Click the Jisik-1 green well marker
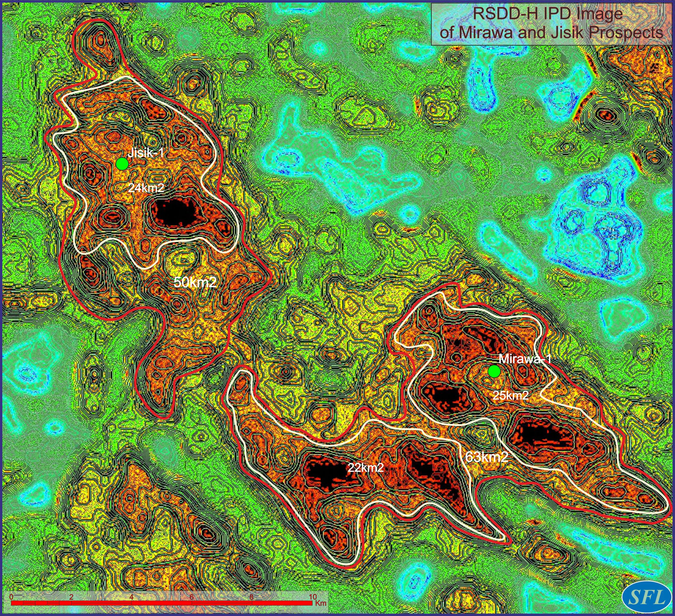 (x=122, y=164)
